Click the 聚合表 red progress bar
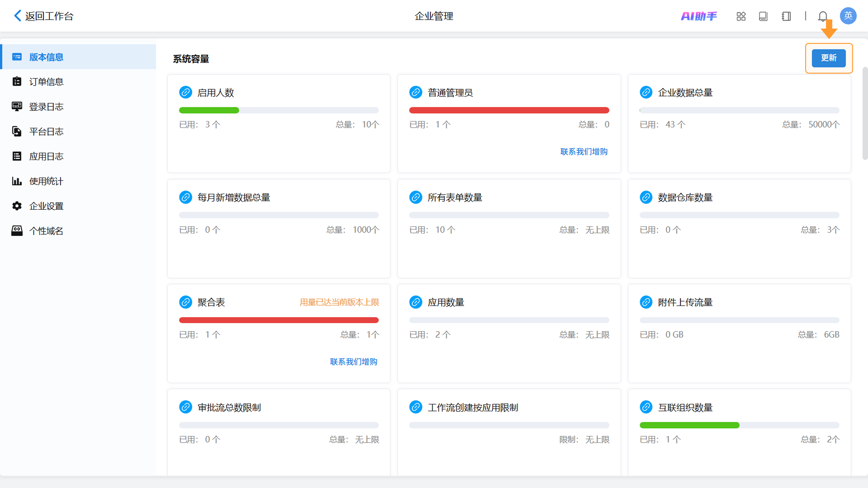The image size is (868, 488). click(x=279, y=320)
